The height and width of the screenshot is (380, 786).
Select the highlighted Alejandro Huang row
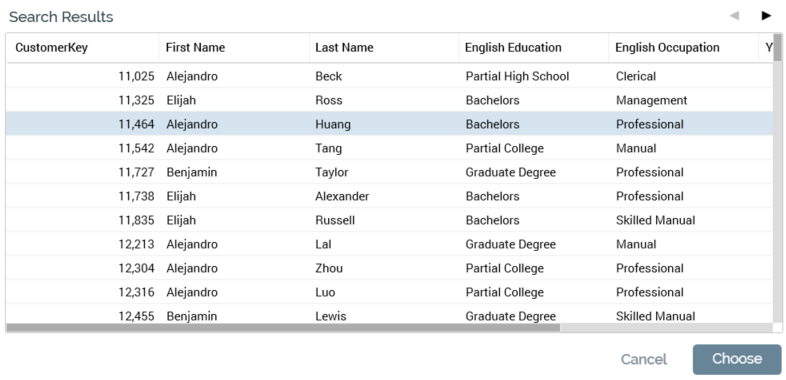tap(389, 124)
